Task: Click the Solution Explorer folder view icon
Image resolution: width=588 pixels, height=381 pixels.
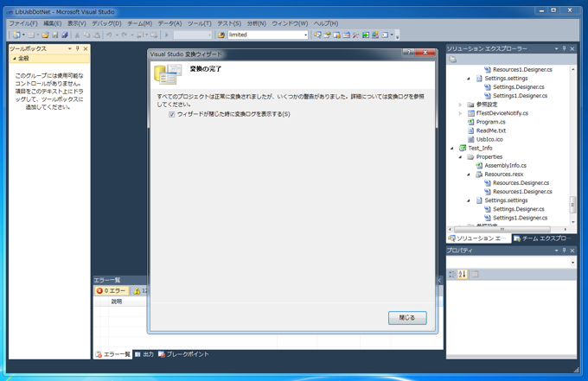Action: pos(453,60)
